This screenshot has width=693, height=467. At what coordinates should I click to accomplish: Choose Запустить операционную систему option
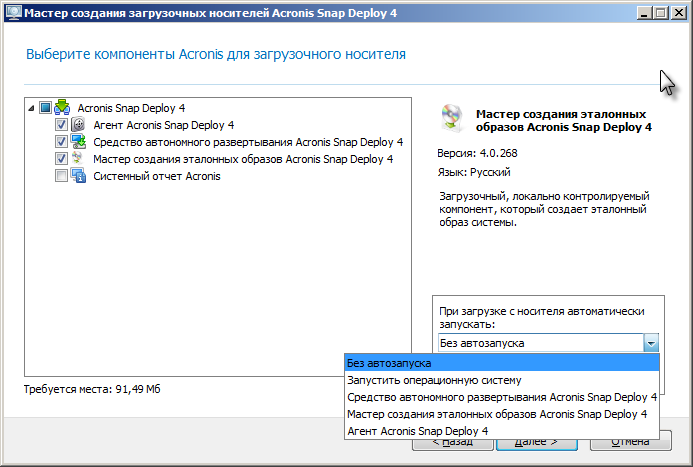pyautogui.click(x=502, y=380)
